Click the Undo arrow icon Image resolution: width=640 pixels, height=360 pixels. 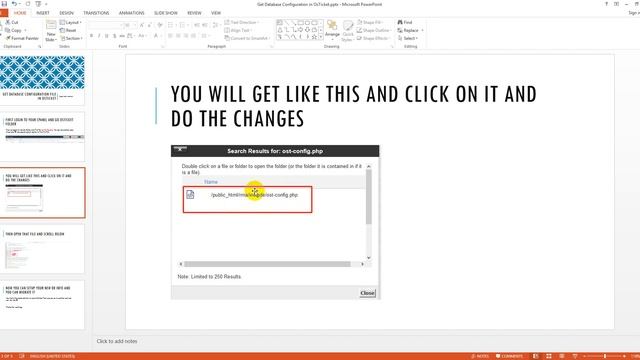click(14, 4)
